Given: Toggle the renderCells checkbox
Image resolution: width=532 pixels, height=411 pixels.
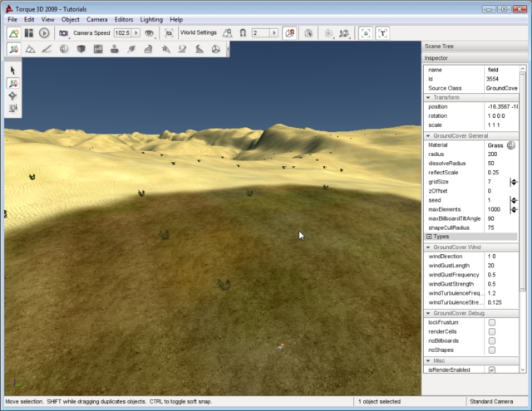Looking at the screenshot, I should [x=492, y=331].
